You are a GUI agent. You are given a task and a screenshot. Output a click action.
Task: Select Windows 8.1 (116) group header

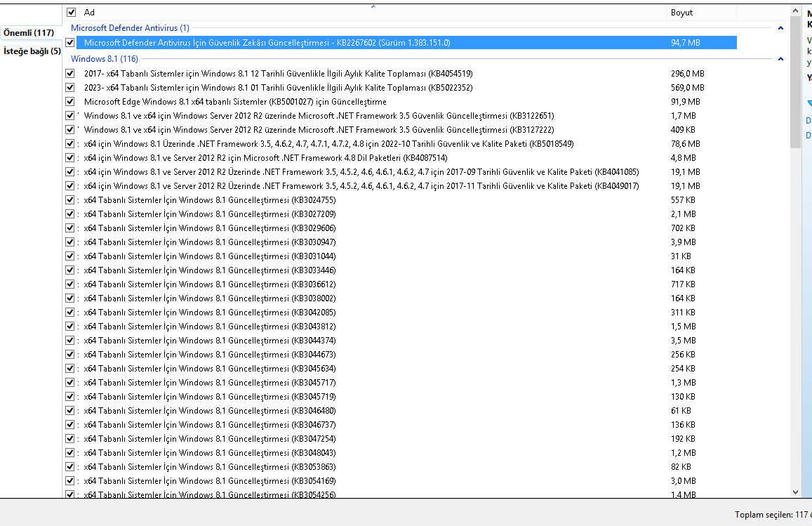(105, 58)
